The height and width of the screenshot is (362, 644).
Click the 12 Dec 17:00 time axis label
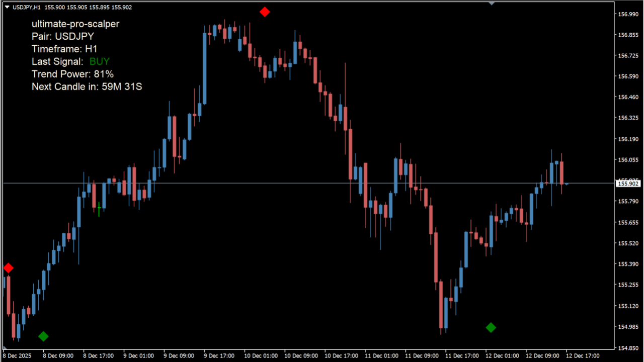click(582, 355)
